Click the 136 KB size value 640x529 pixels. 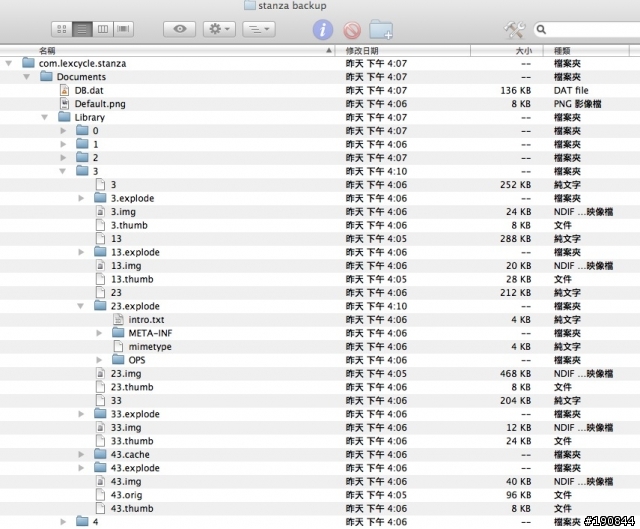[516, 90]
